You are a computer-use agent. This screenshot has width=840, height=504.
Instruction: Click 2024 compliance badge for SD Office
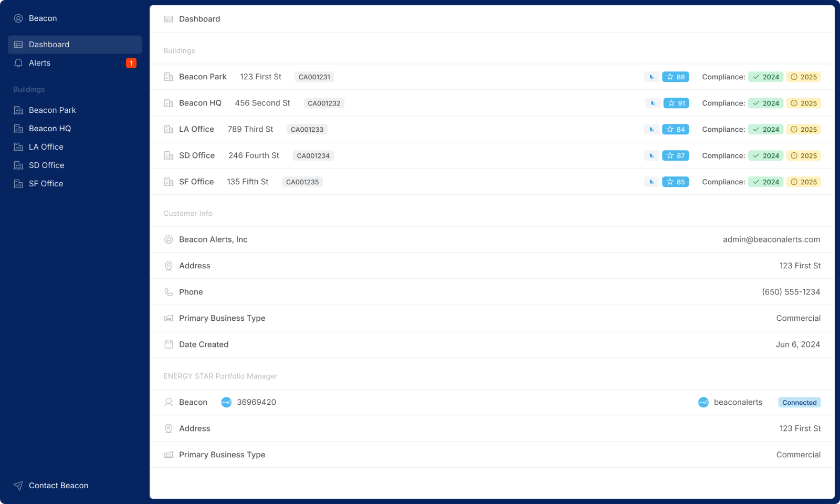(x=766, y=156)
